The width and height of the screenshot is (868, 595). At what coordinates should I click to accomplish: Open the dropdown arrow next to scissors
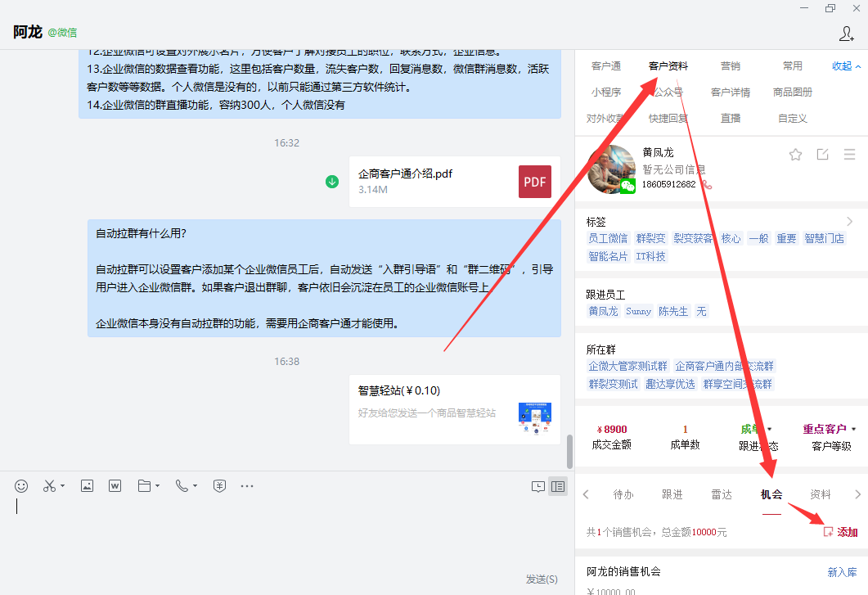coord(62,486)
